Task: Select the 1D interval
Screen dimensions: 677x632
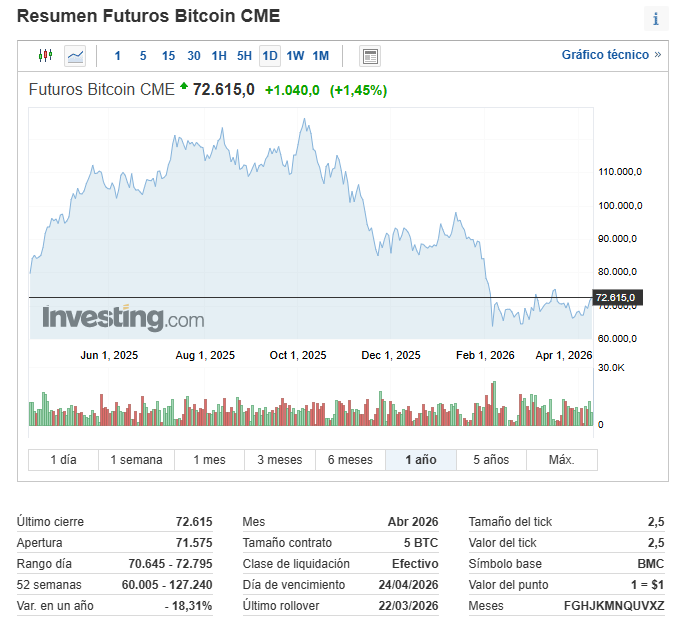Action: 270,56
